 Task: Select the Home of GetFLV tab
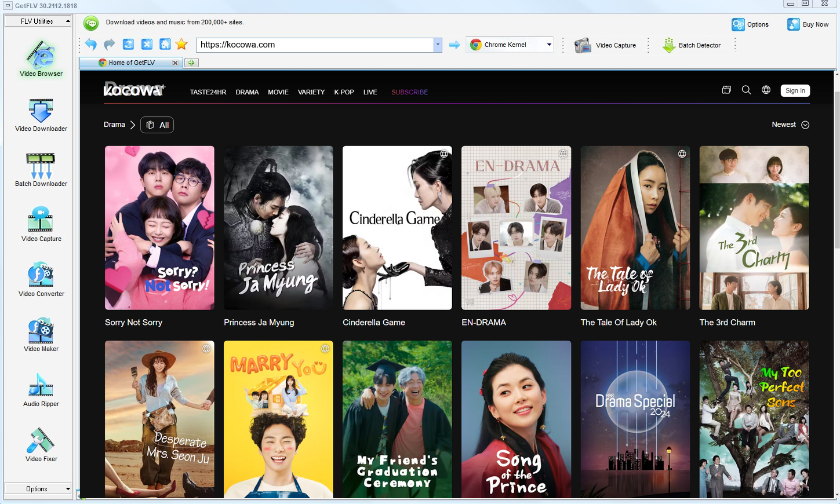click(x=132, y=63)
